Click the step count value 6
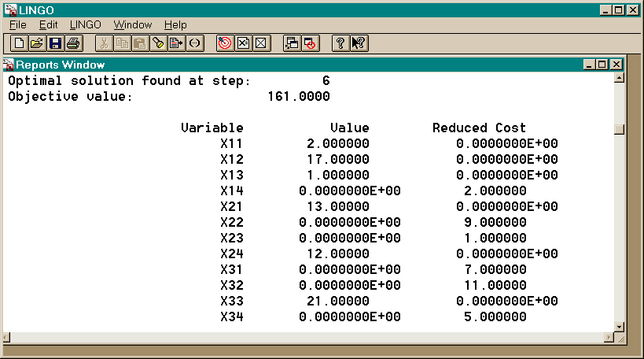Image resolution: width=644 pixels, height=359 pixels. tap(326, 80)
